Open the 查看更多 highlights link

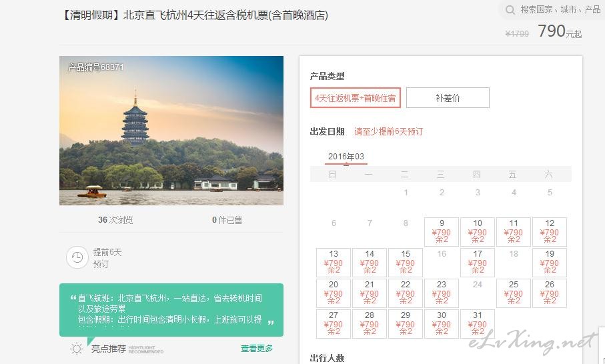click(257, 349)
